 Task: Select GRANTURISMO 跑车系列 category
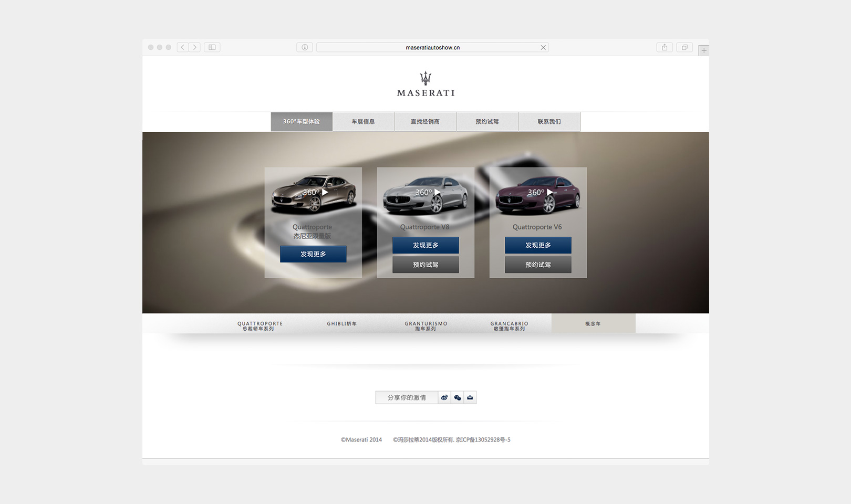coord(426,326)
